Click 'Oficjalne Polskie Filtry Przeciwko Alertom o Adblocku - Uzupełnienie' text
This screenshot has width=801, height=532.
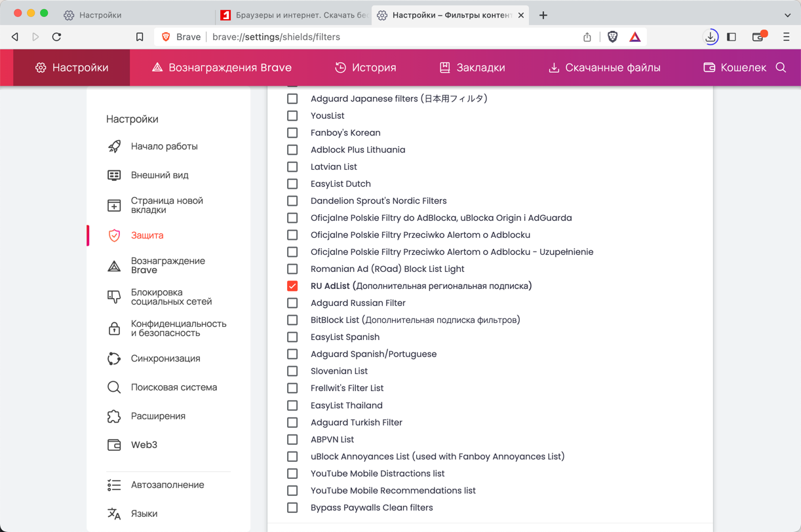pos(452,252)
